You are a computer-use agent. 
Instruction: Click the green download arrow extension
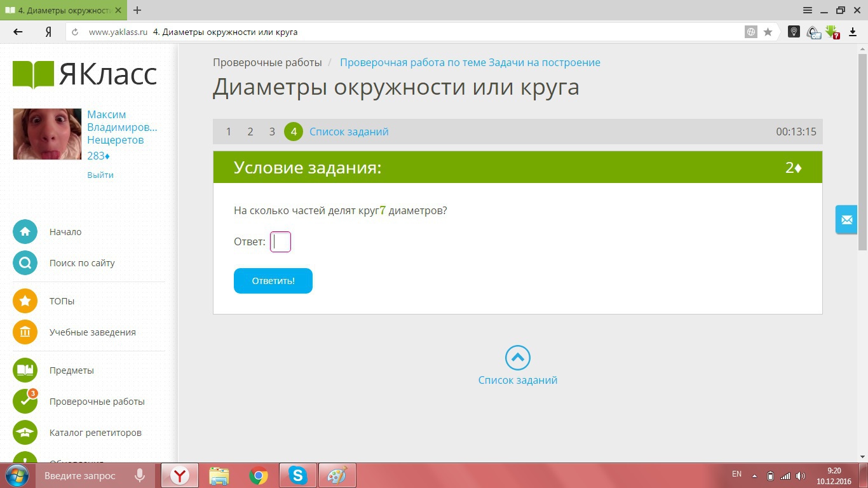point(832,32)
